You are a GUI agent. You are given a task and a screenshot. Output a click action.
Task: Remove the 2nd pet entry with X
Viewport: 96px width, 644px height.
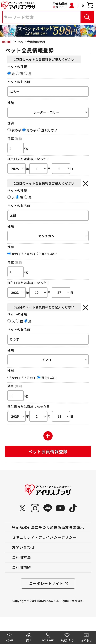86,184
